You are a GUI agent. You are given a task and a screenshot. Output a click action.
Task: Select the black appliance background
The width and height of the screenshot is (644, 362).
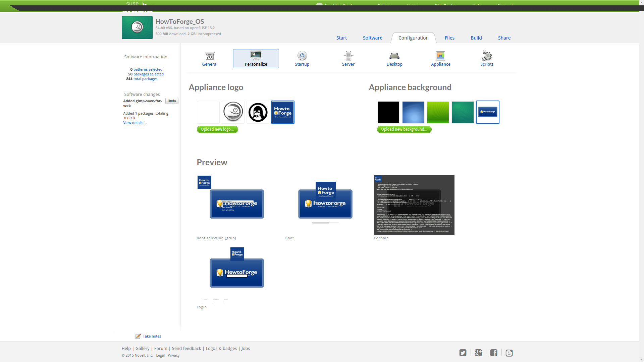388,112
